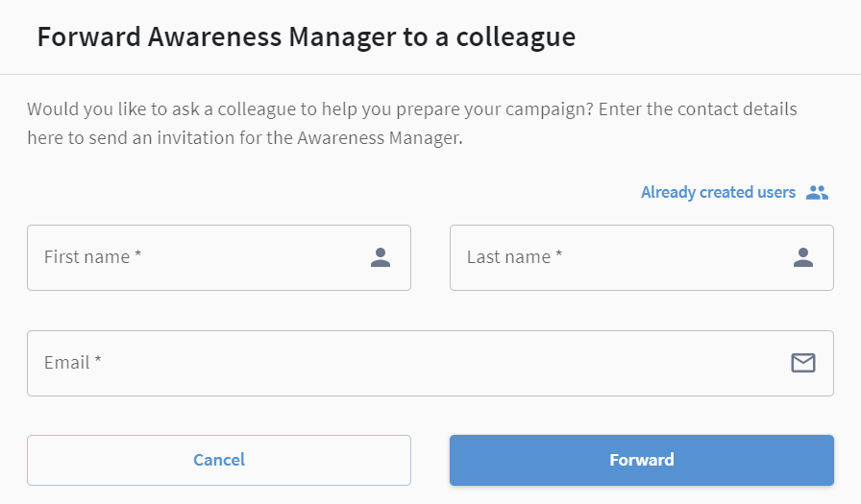Click the description line starting 'Would you like'
Screen dimensions: 861x504
[x=412, y=109]
